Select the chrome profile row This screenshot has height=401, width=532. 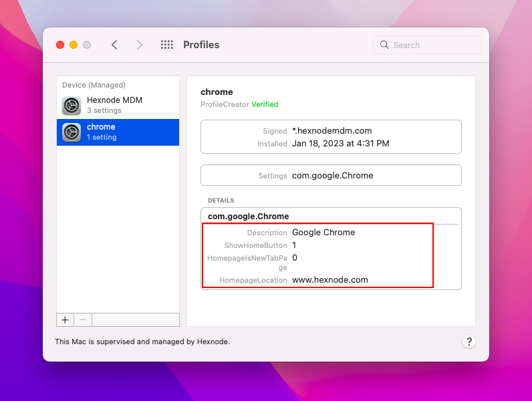pos(118,132)
